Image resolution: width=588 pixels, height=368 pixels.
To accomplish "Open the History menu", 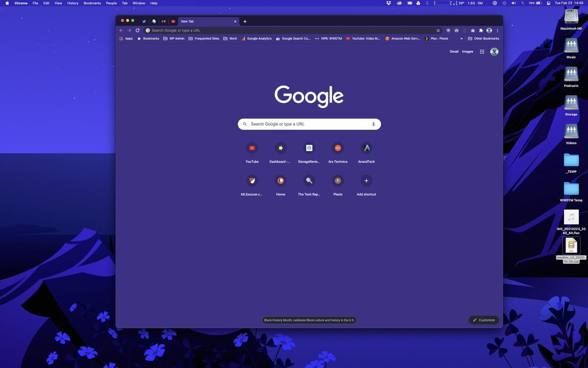I will (73, 3).
